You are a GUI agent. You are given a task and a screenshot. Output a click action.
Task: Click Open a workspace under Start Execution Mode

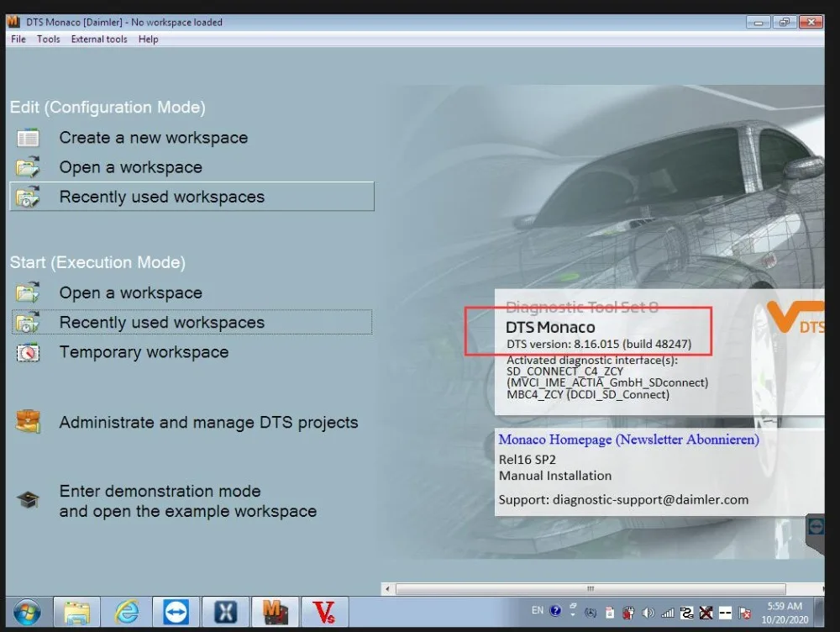coord(131,292)
